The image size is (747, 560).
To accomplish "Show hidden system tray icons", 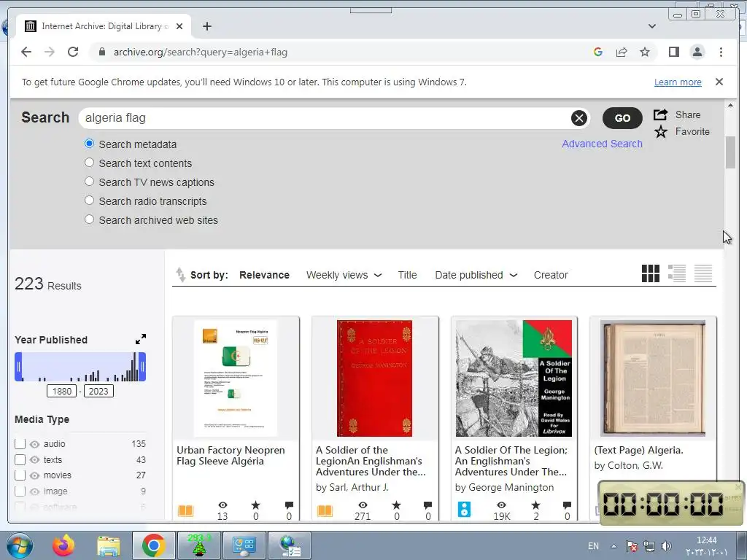I will (614, 546).
